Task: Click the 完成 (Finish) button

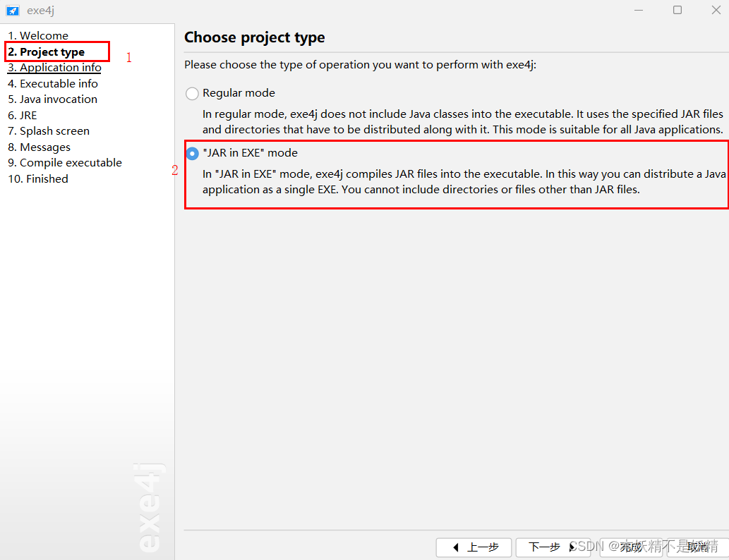Action: coord(631,547)
